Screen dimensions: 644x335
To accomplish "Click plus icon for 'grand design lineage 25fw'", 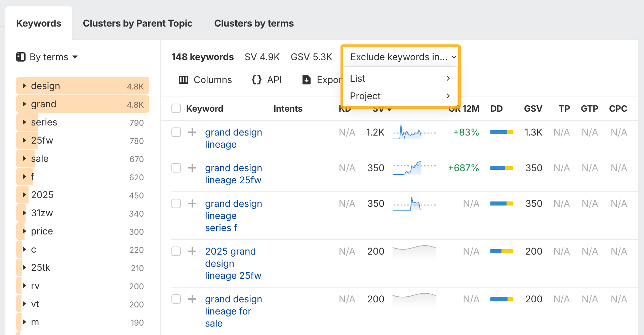I will tap(192, 168).
